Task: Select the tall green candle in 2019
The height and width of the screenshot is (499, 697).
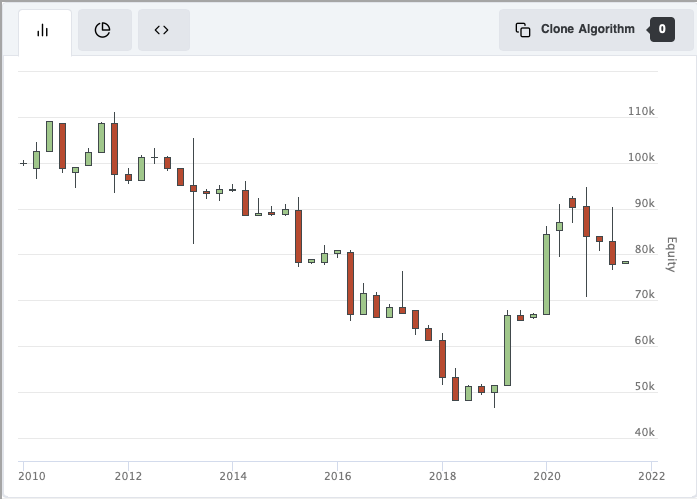Action: pyautogui.click(x=507, y=350)
